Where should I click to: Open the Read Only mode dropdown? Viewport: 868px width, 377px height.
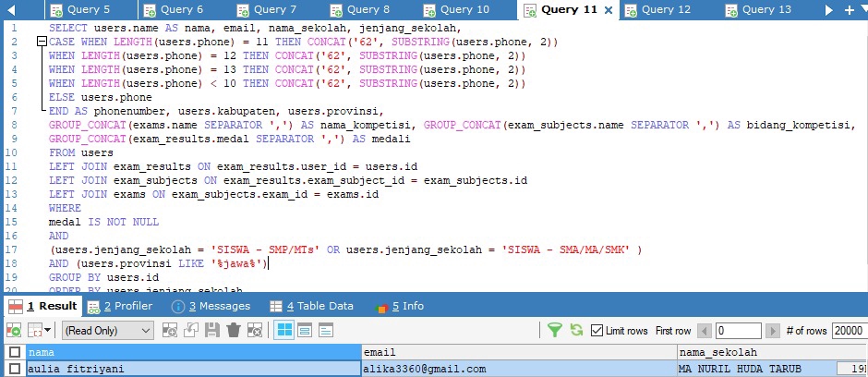[107, 330]
